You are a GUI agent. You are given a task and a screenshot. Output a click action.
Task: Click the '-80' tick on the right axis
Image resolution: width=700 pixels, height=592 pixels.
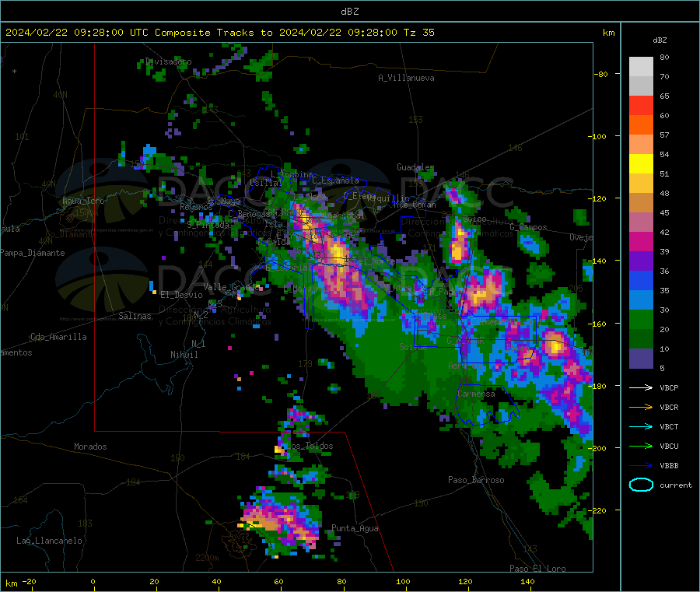tap(600, 74)
